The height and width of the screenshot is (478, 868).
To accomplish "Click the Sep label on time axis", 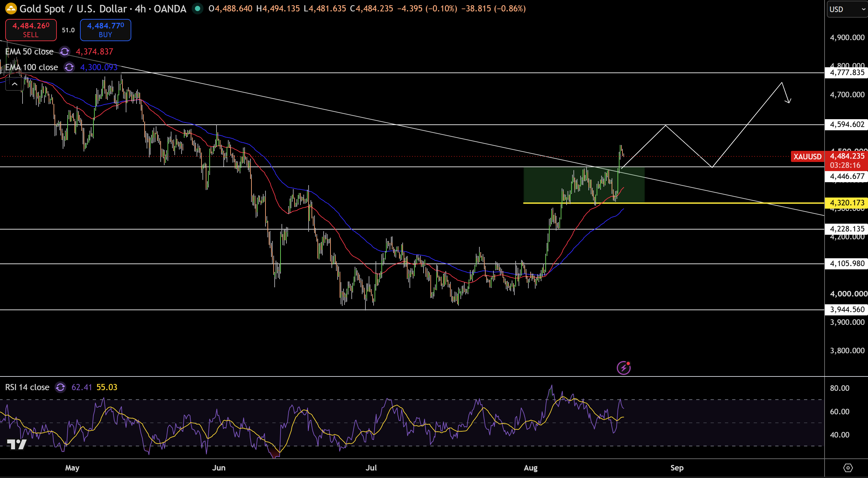I will point(677,468).
